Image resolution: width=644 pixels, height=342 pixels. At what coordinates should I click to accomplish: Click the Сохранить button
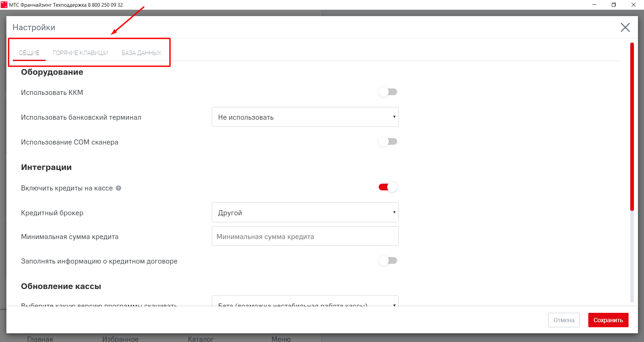(x=608, y=320)
